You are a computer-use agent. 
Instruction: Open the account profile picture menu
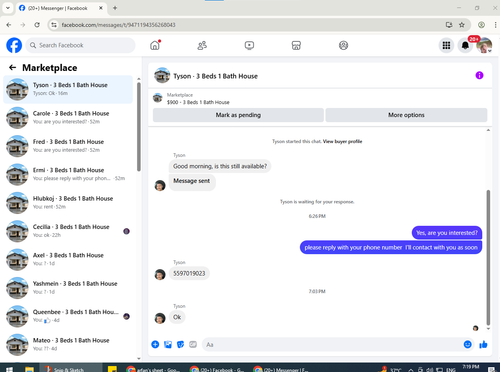pyautogui.click(x=484, y=45)
